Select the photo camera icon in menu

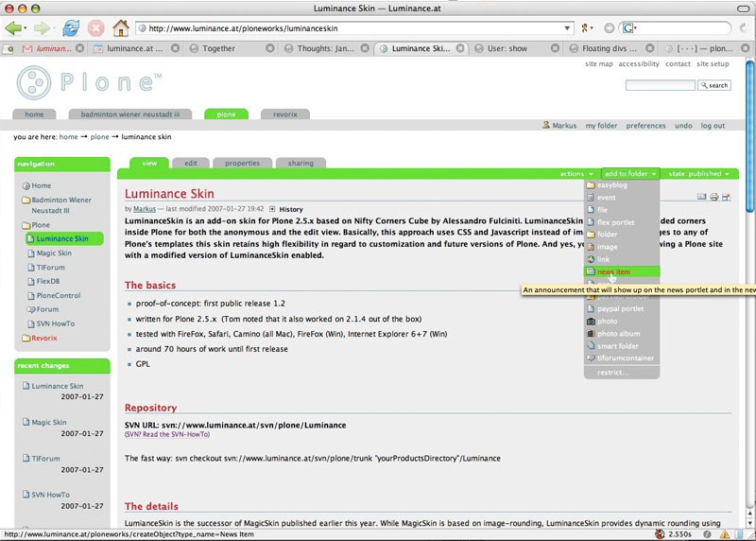[x=591, y=322]
